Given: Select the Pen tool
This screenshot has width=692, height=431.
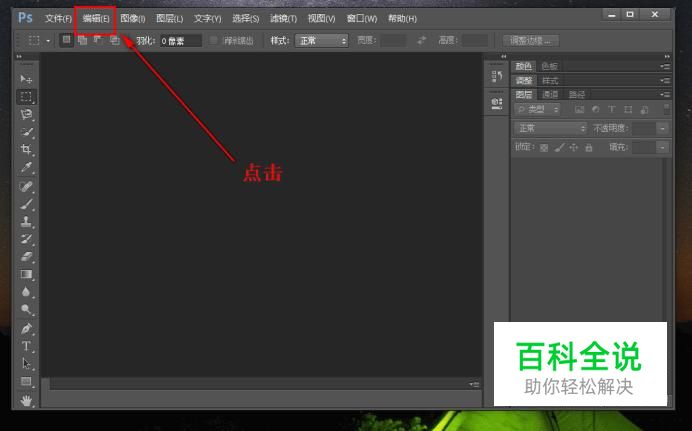Looking at the screenshot, I should click(x=26, y=329).
